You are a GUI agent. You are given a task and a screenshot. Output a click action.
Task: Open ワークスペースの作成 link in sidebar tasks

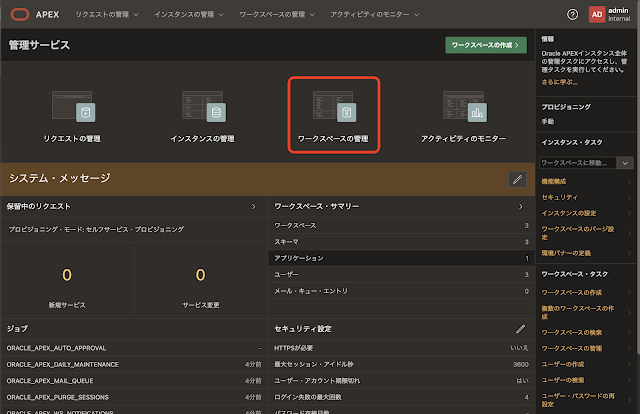(x=571, y=292)
